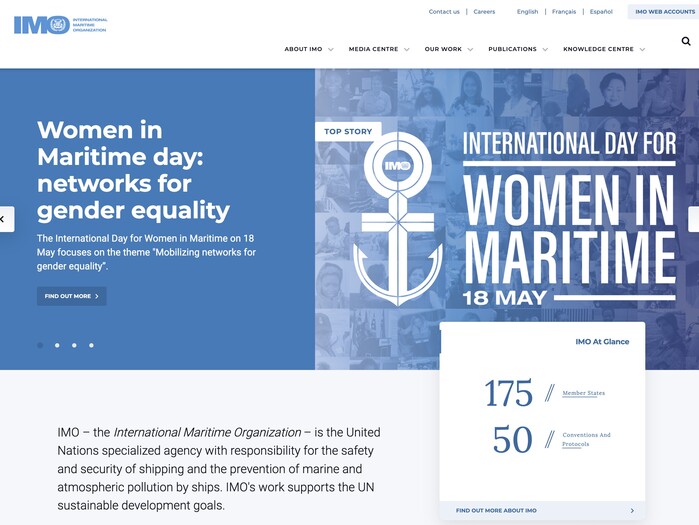Click Find Out More About IMO
This screenshot has width=699, height=525.
pyautogui.click(x=542, y=510)
